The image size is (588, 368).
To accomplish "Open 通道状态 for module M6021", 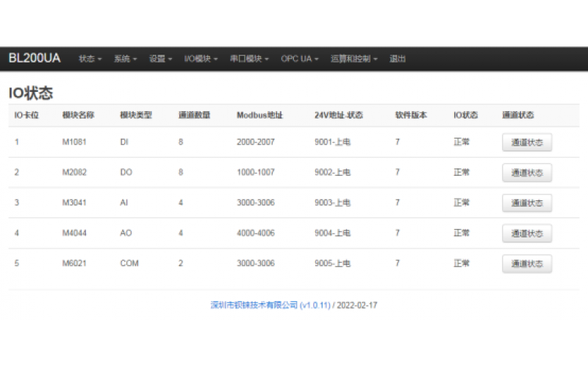I will point(527,263).
